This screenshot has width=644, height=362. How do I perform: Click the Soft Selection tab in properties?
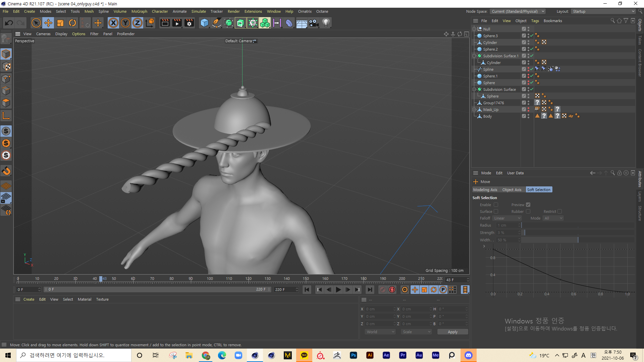(538, 189)
